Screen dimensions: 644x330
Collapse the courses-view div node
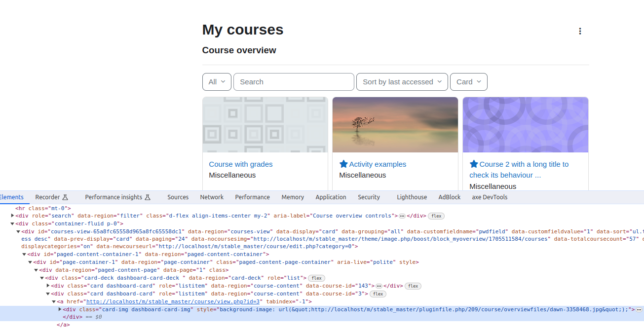tap(18, 231)
